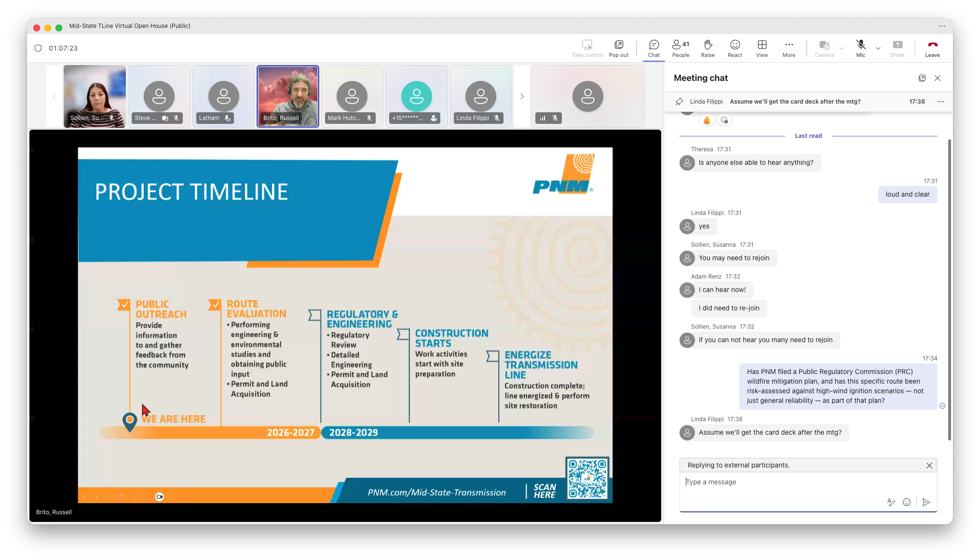Click the pin icon on the pinned message
Viewport: 980px width, 560px height.
click(x=679, y=102)
